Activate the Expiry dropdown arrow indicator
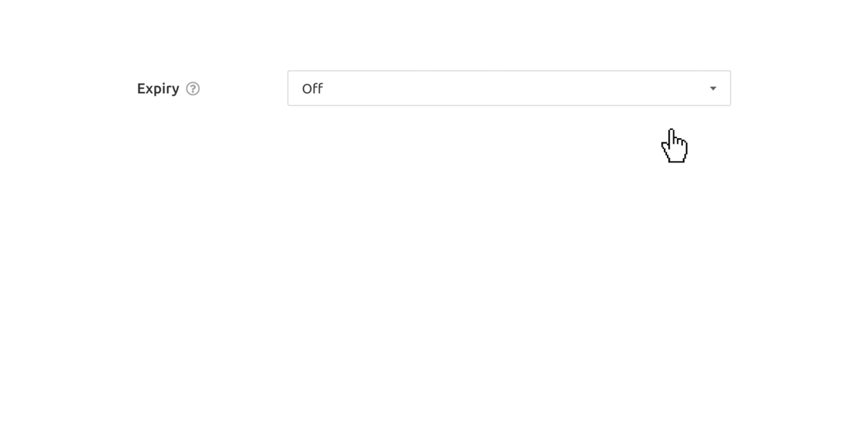The image size is (868, 443). pos(712,89)
